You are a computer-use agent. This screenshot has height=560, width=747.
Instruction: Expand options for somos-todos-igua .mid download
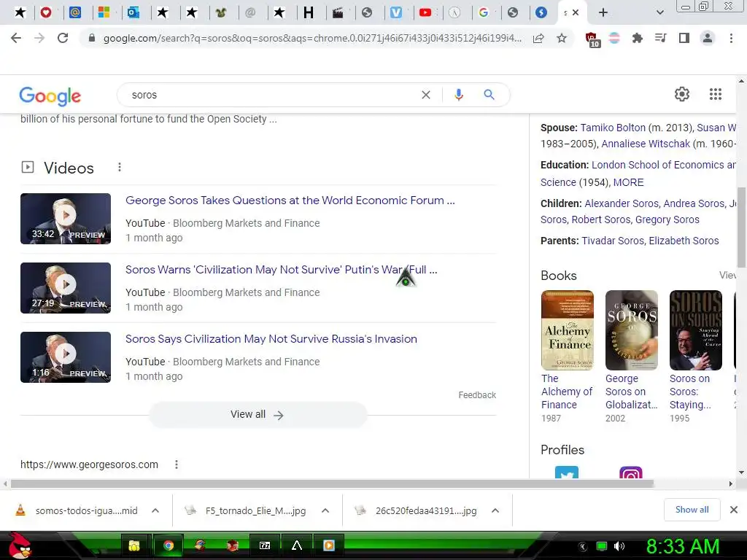155,510
